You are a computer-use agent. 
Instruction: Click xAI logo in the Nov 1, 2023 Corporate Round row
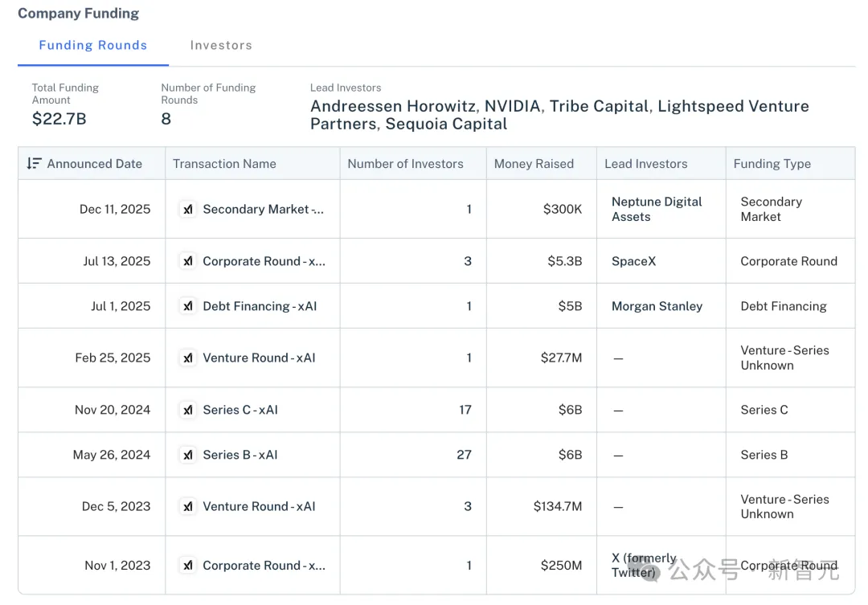(x=187, y=566)
